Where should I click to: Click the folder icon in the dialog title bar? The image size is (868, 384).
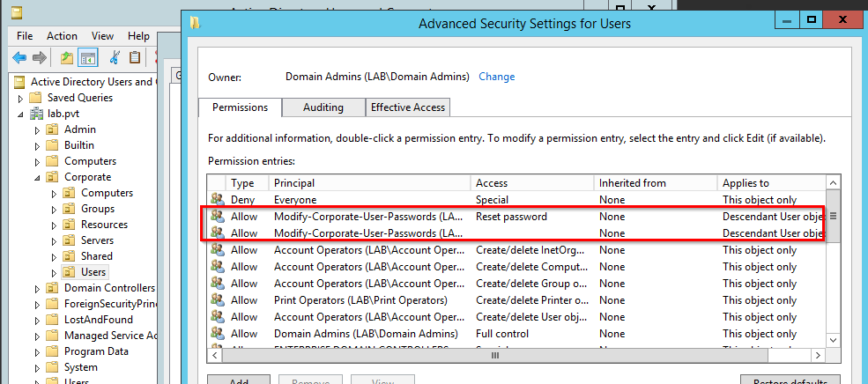pyautogui.click(x=195, y=23)
